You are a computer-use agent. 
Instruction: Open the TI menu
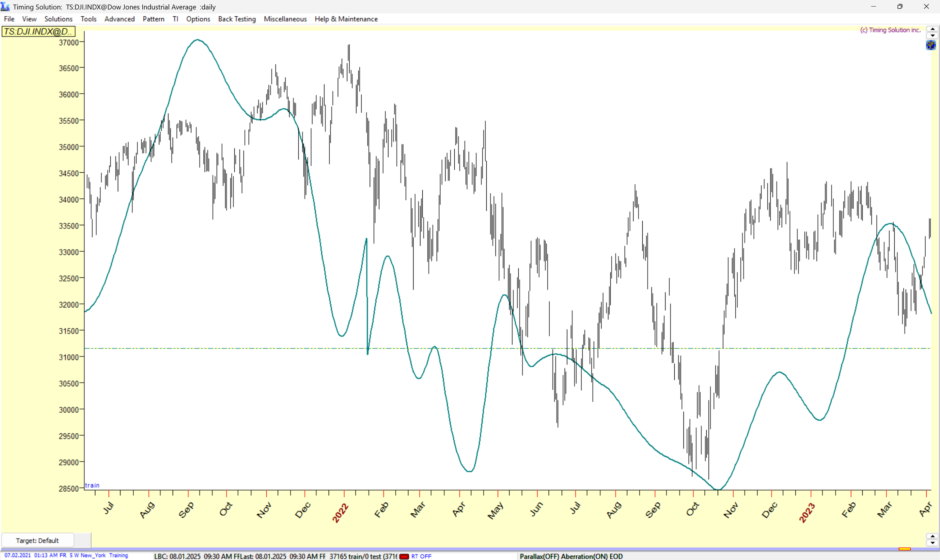tap(175, 19)
